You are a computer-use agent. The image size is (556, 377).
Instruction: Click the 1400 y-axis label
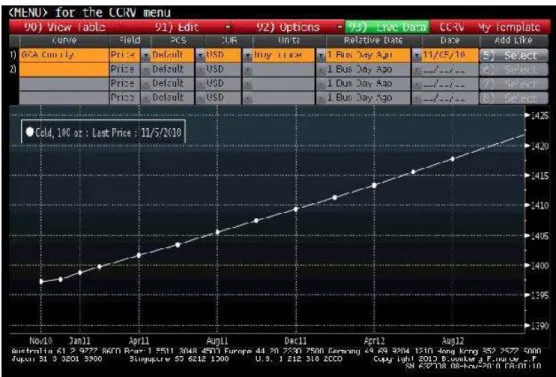(x=539, y=265)
